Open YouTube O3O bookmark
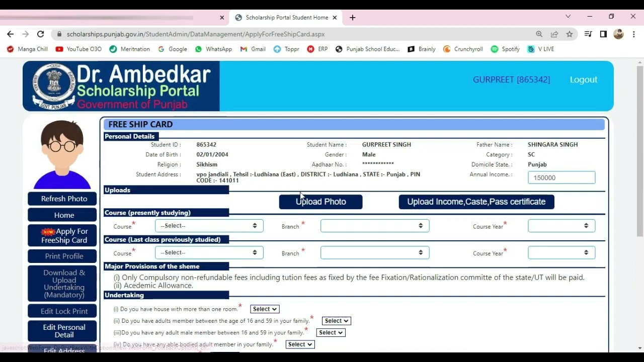644x362 pixels. point(78,49)
